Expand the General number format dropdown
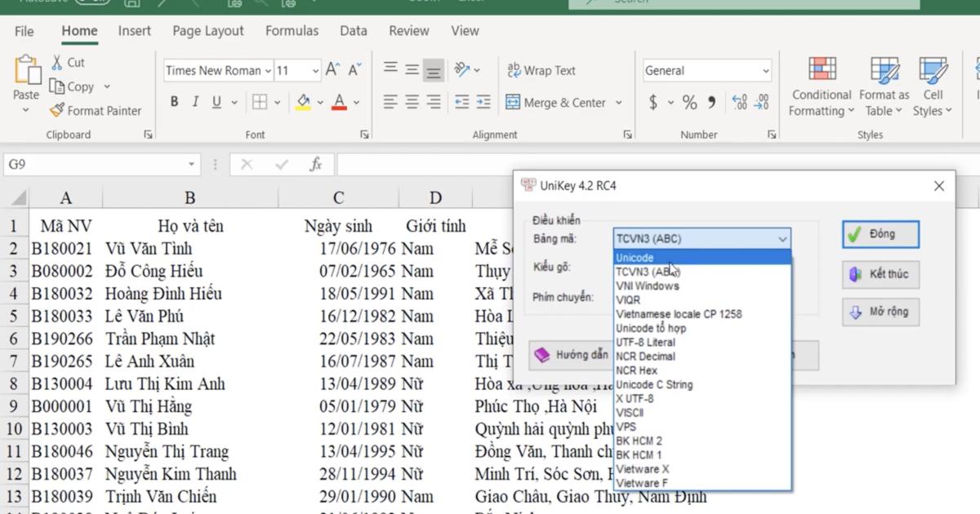Viewport: 980px width, 514px height. [x=765, y=71]
